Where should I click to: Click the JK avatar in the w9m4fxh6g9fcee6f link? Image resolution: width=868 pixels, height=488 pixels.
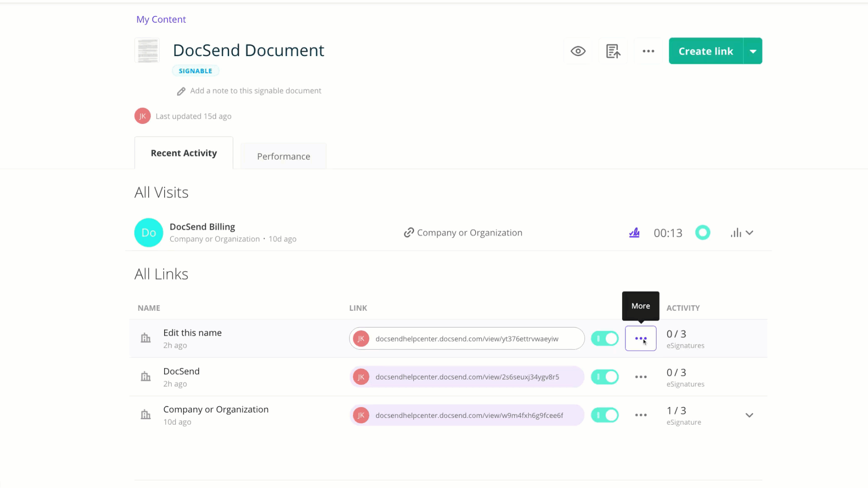point(361,415)
